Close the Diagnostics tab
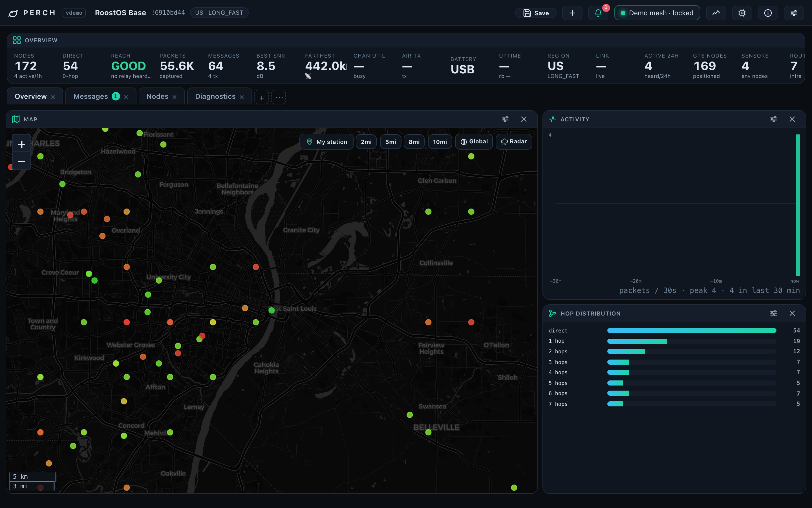 242,97
